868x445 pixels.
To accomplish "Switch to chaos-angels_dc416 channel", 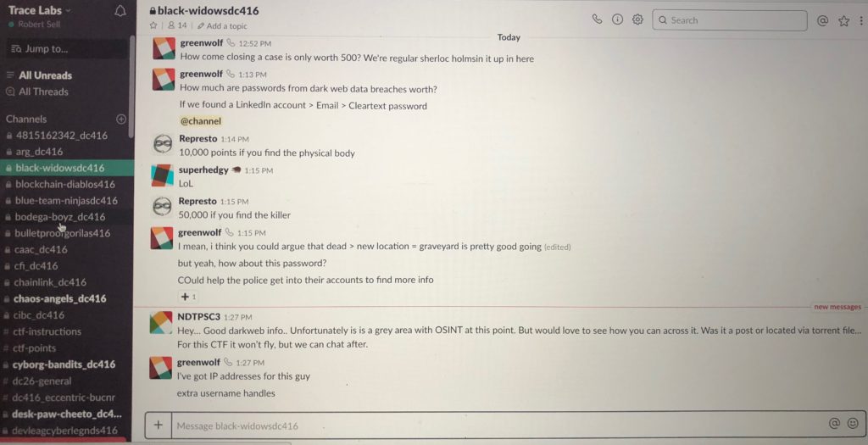I will point(60,298).
